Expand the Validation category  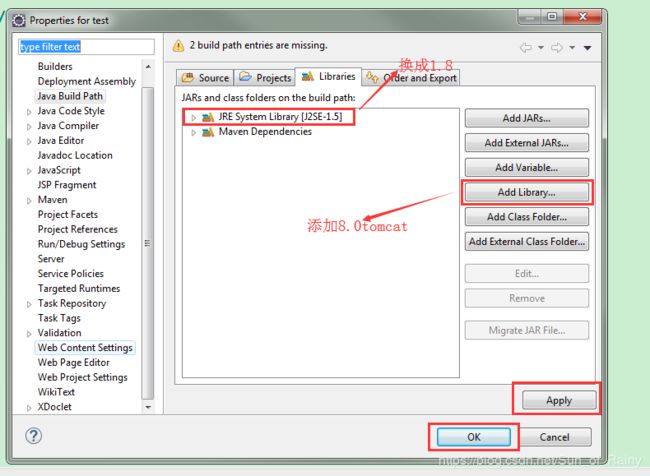pos(29,334)
